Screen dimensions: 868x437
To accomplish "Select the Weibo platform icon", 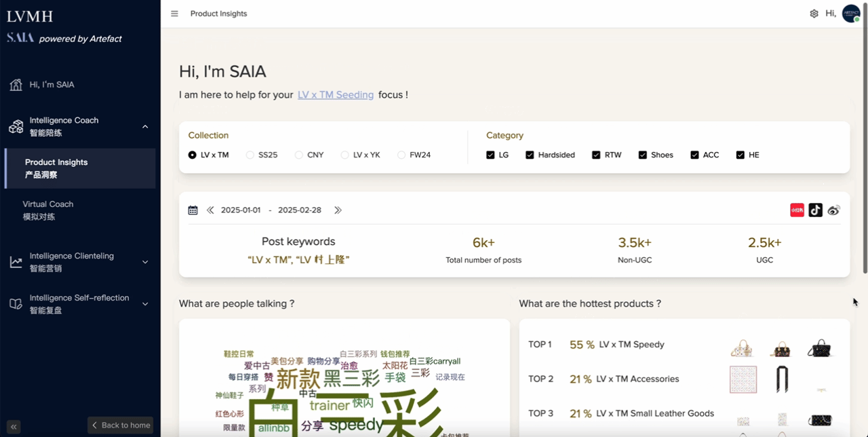I will tap(833, 210).
